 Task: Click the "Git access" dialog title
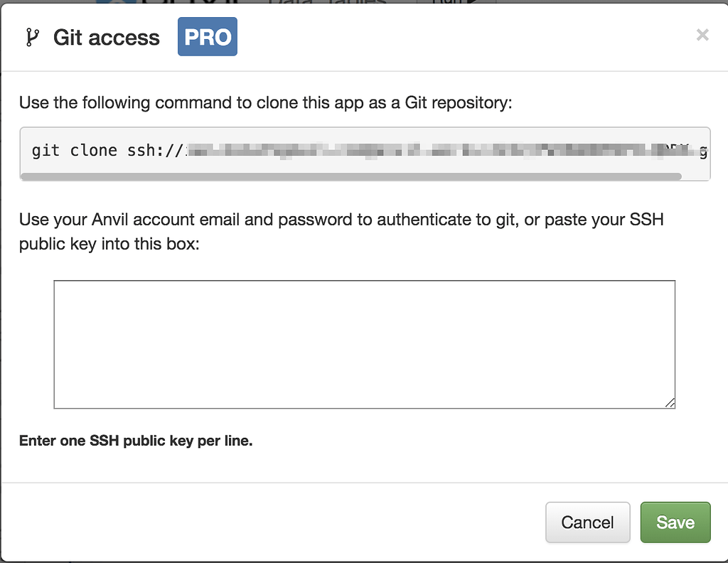[107, 37]
